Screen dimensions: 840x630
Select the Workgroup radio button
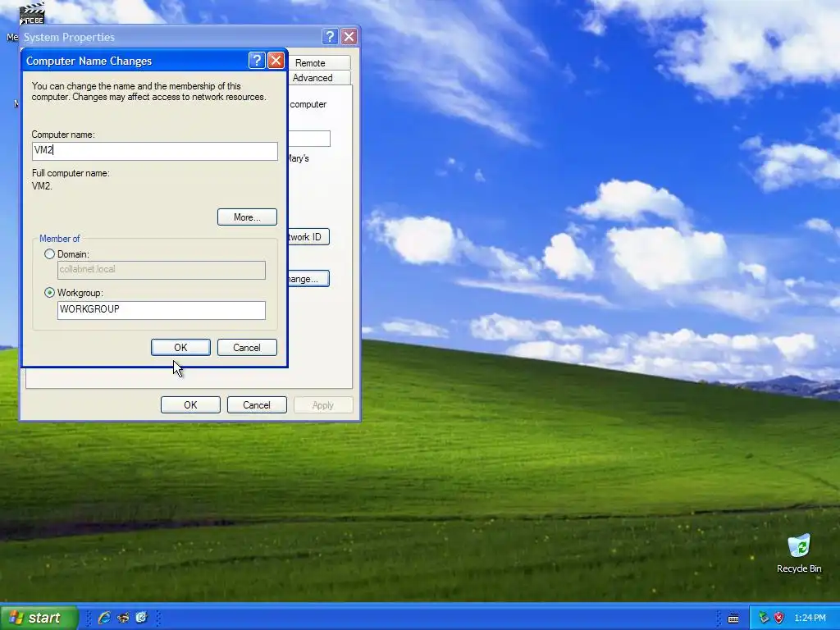[x=50, y=293]
